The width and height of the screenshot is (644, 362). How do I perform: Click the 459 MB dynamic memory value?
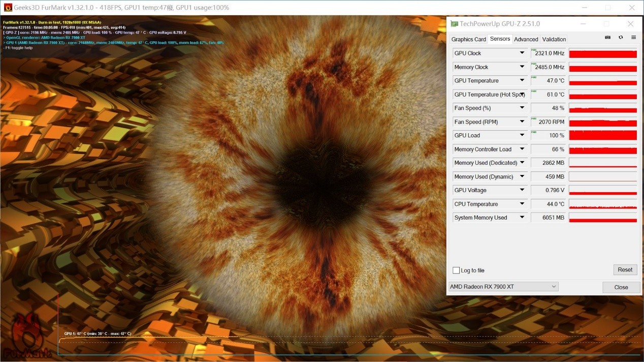[548, 176]
